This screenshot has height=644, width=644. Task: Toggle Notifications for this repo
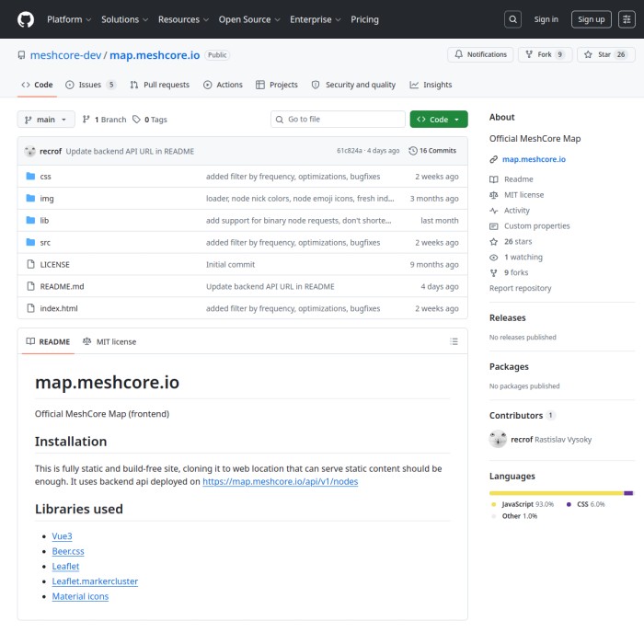pos(480,54)
